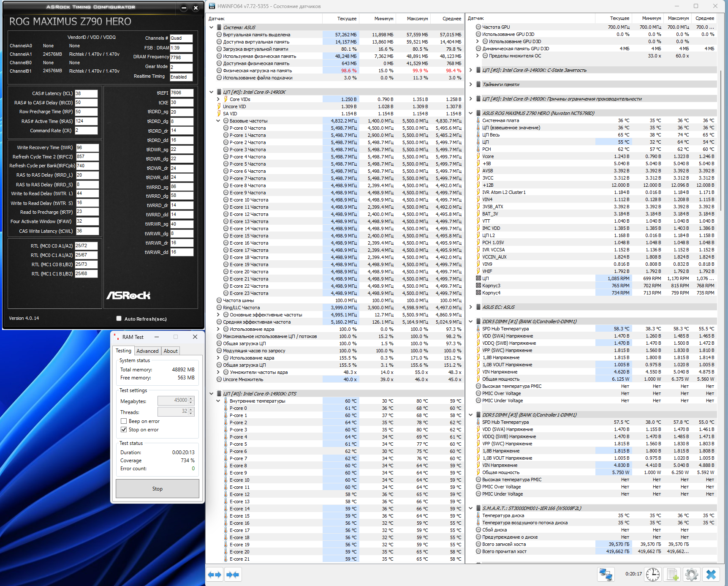Click the circle icon beside Частота шины
This screenshot has height=586, width=728.
[219, 300]
